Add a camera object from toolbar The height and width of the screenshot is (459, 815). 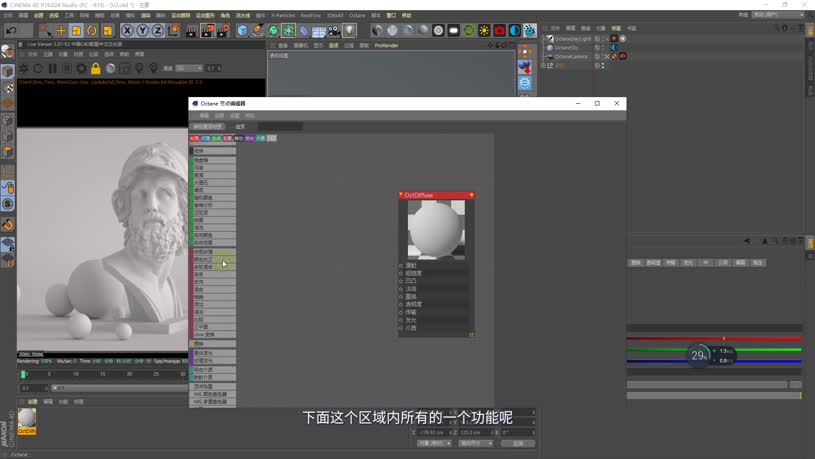(334, 31)
